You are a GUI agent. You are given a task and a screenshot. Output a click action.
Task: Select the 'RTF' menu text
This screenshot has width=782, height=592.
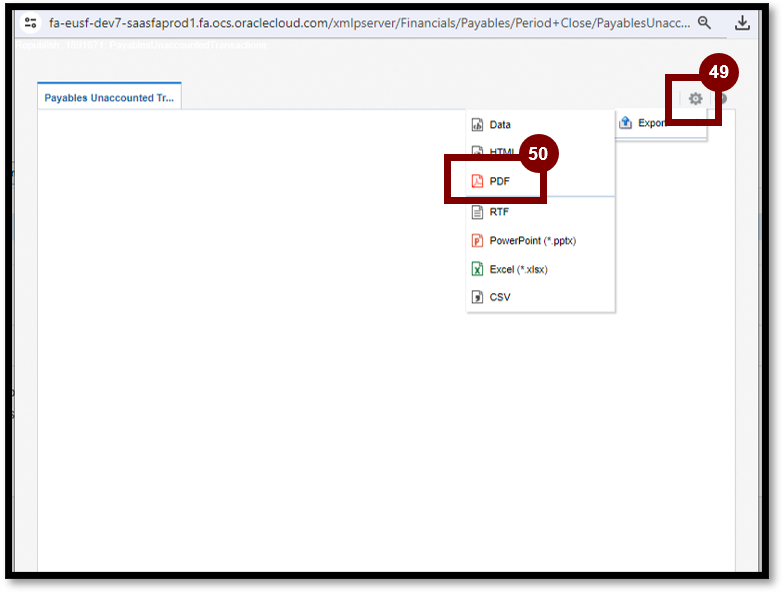coord(500,212)
